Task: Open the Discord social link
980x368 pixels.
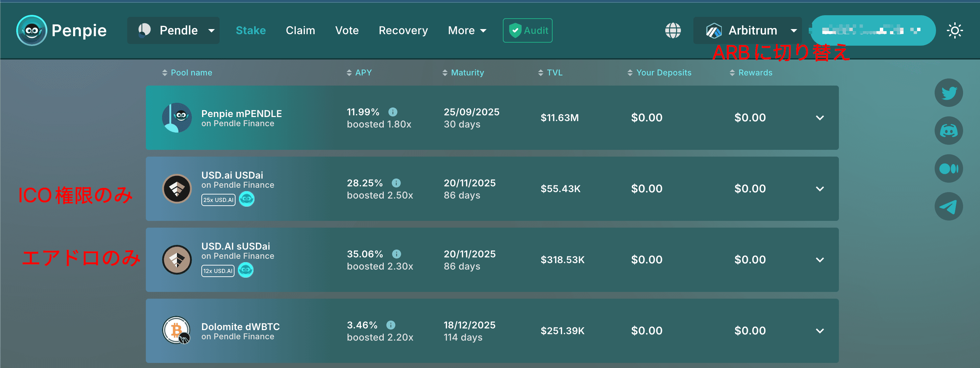Action: tap(949, 131)
